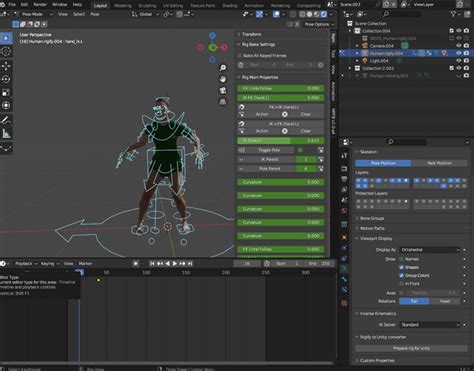
Task: Open the File menu
Action: [12, 5]
